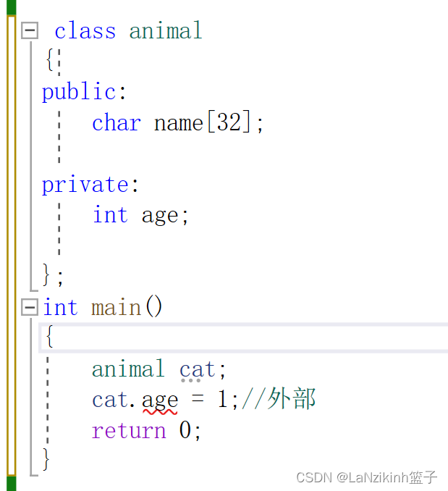Click 'int' keyword before age member
Viewport: 448px width, 491px height.
111,215
